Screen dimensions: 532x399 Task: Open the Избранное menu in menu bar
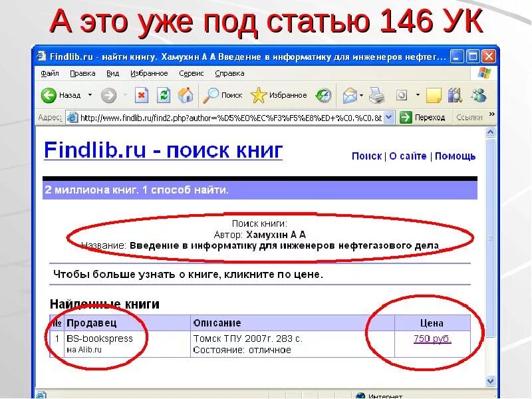pos(149,73)
